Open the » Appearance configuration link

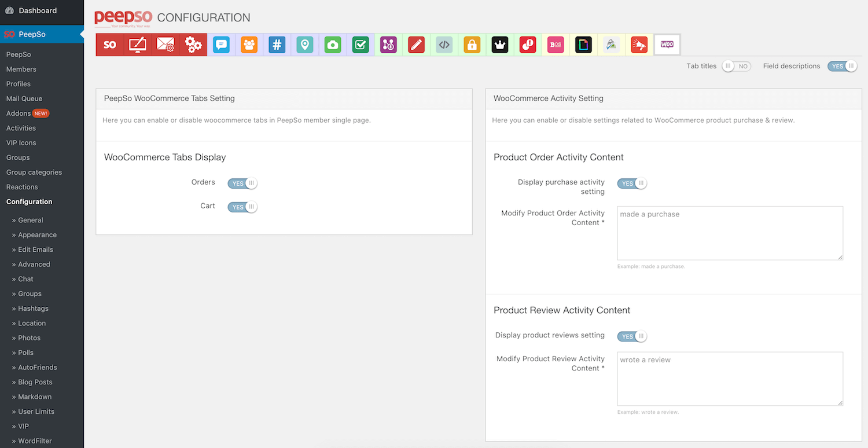tap(34, 235)
